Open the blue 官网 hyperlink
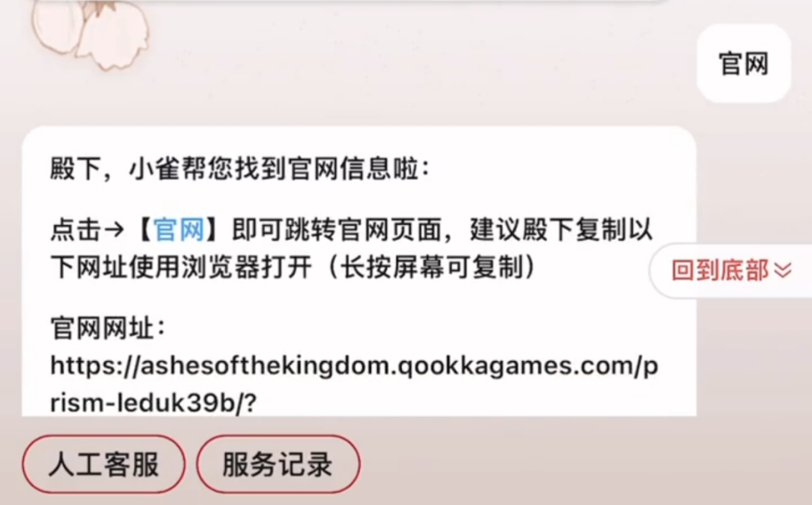The image size is (812, 505). [x=179, y=229]
